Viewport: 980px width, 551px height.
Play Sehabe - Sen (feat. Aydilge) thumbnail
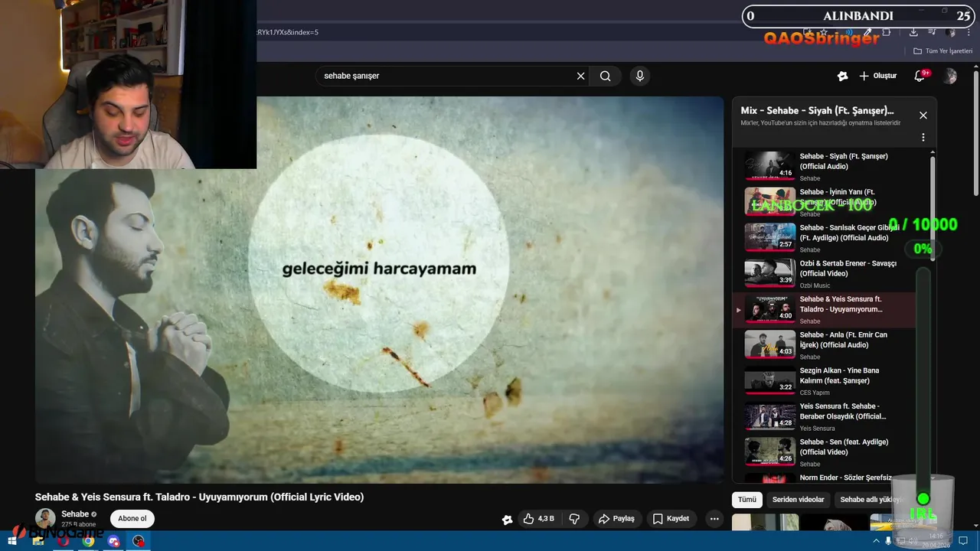[x=770, y=451]
